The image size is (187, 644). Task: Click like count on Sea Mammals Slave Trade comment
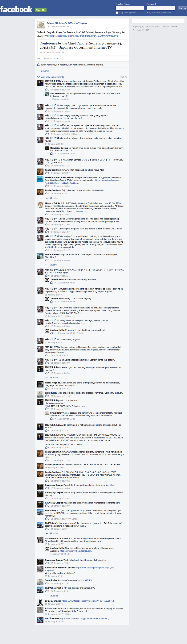(x=47, y=260)
